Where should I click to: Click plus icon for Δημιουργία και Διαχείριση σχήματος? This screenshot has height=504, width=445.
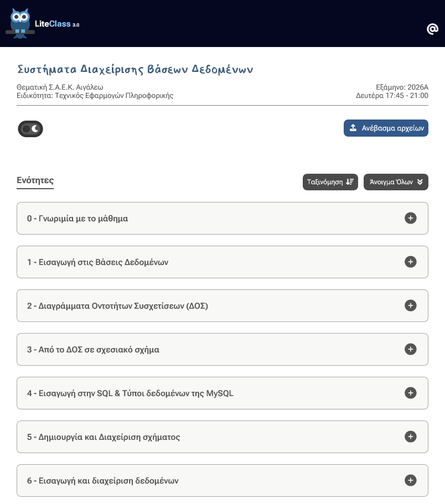pyautogui.click(x=411, y=437)
